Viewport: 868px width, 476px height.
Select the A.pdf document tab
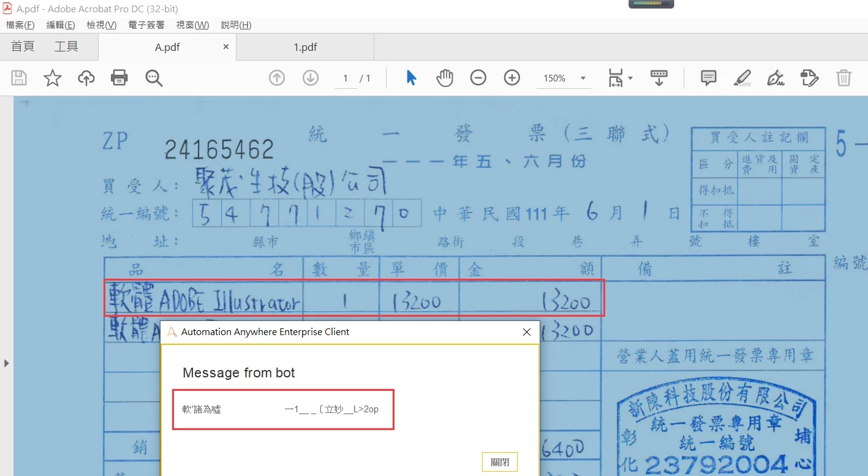point(167,47)
